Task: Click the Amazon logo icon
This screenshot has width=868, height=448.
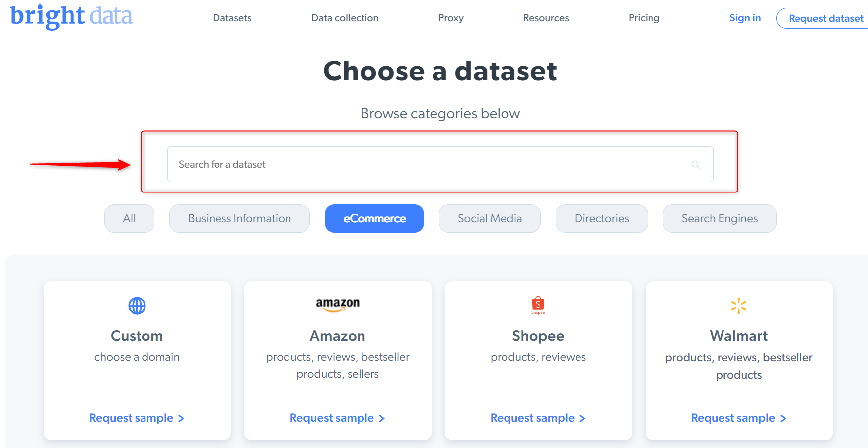Action: (x=338, y=304)
